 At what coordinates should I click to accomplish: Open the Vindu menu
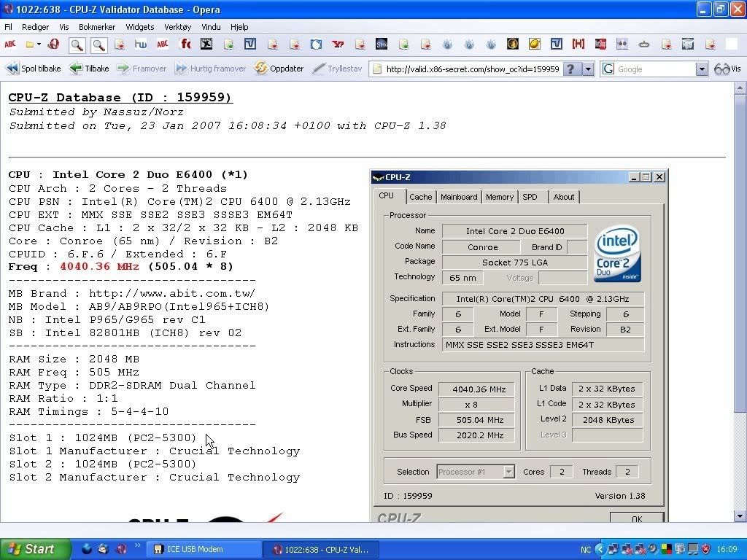(211, 27)
